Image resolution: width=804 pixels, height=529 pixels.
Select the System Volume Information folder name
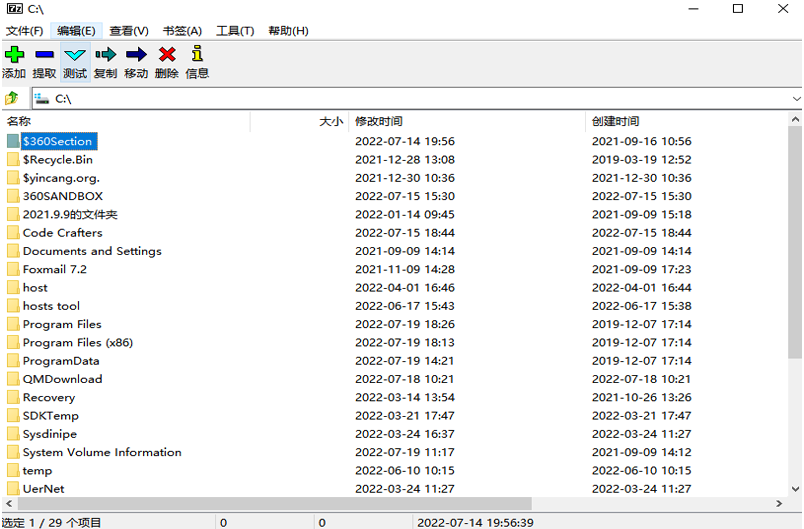(x=102, y=452)
